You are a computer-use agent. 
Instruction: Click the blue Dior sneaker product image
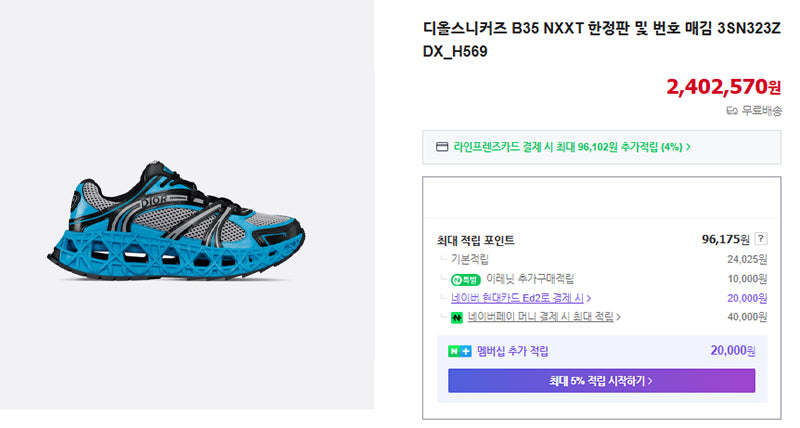click(176, 220)
